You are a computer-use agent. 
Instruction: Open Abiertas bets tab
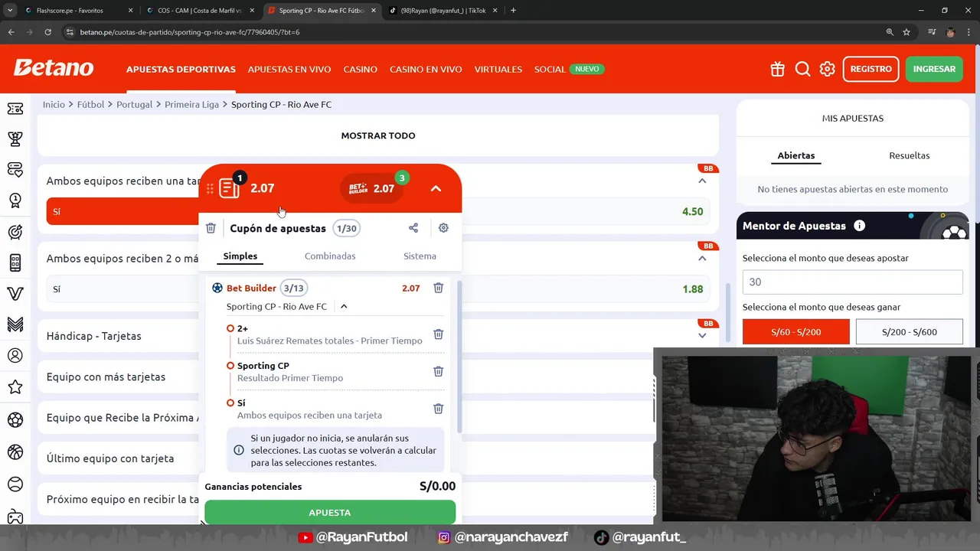[796, 155]
